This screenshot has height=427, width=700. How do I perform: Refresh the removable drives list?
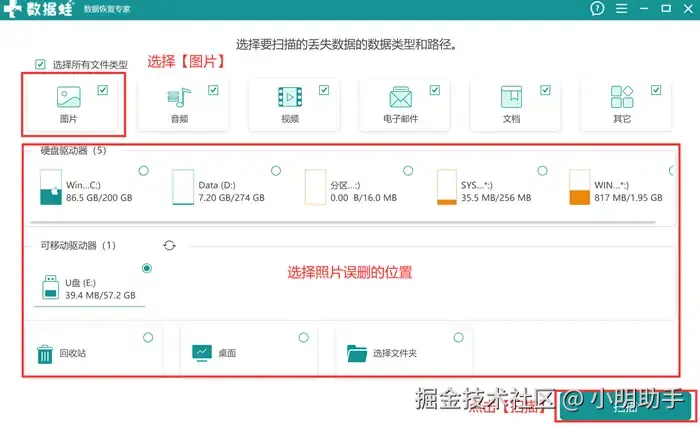click(x=169, y=246)
